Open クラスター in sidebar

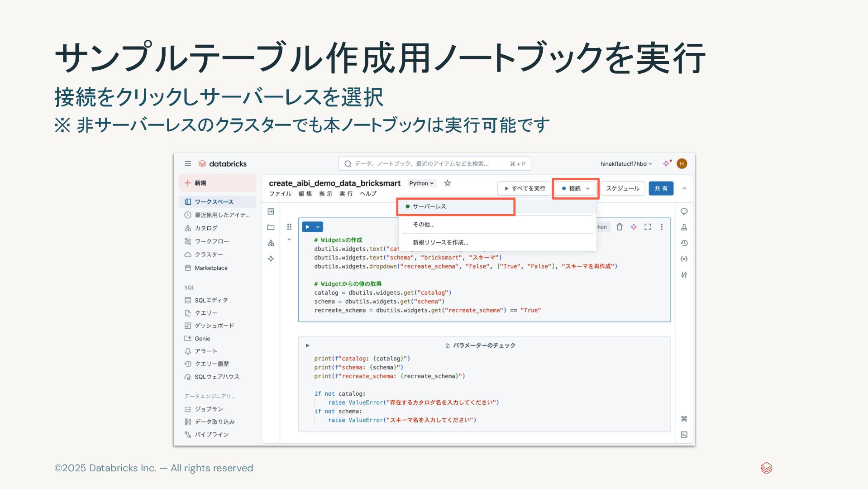pos(218,254)
